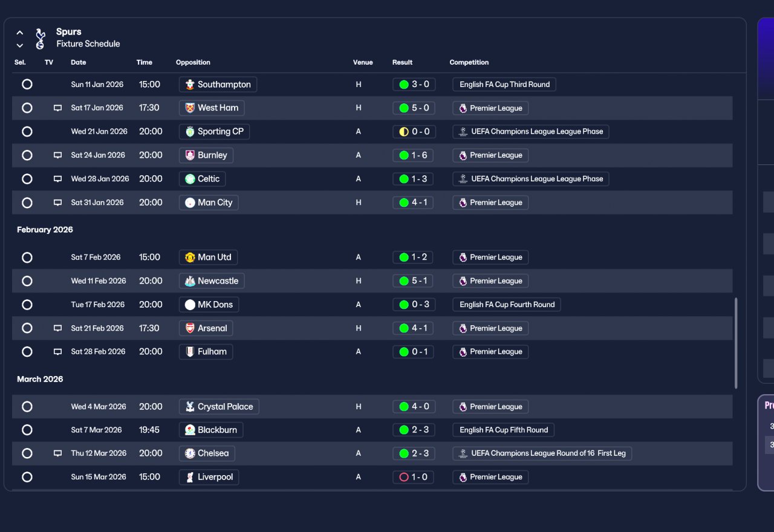774x532 pixels.
Task: Click the Sat 21 Feb 2026 date
Action: coord(97,328)
